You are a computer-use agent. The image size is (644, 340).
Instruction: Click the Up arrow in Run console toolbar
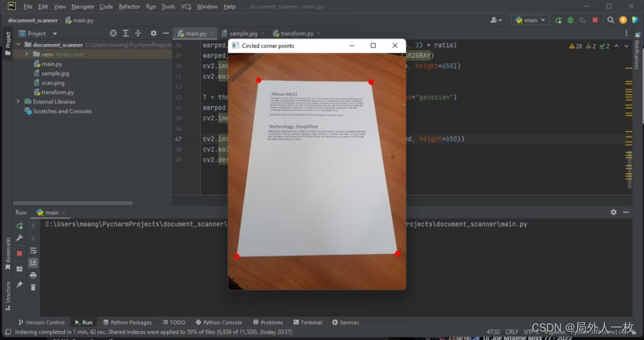(x=33, y=226)
